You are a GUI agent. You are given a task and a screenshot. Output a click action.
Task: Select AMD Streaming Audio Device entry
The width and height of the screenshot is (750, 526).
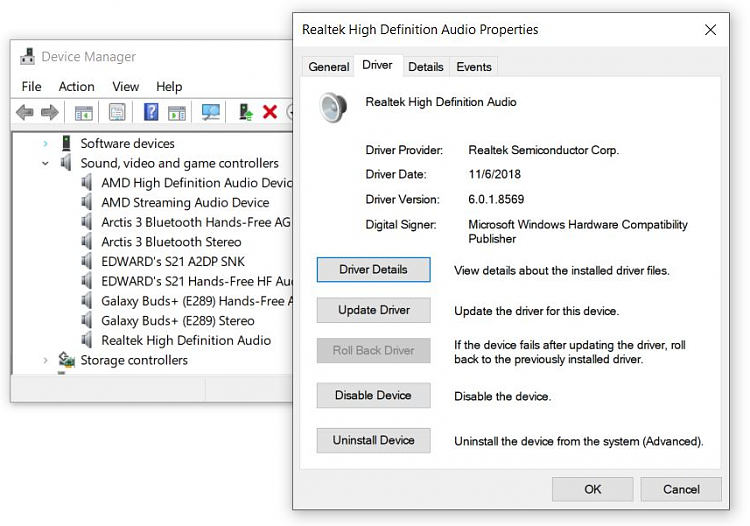click(x=185, y=202)
